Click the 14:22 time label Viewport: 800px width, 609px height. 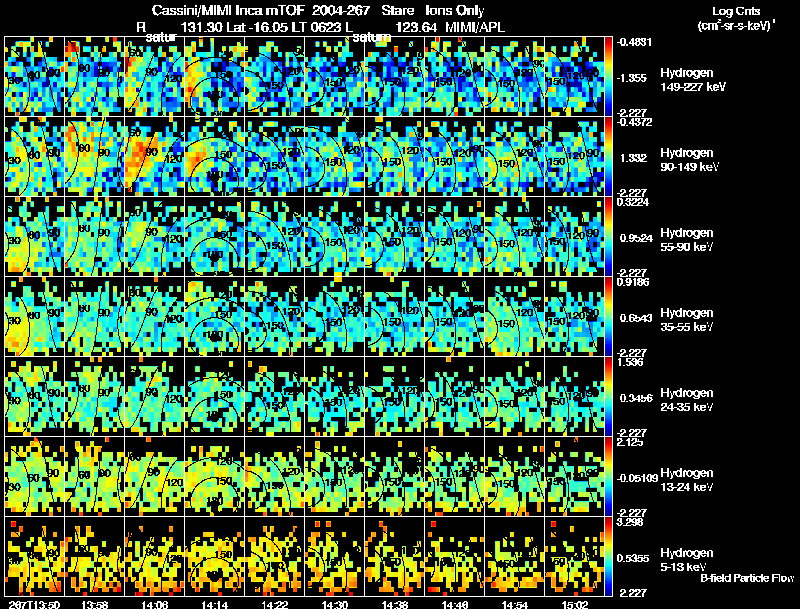[274, 605]
